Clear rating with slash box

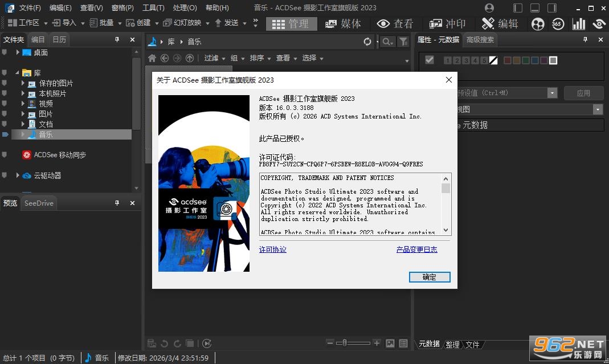[493, 60]
